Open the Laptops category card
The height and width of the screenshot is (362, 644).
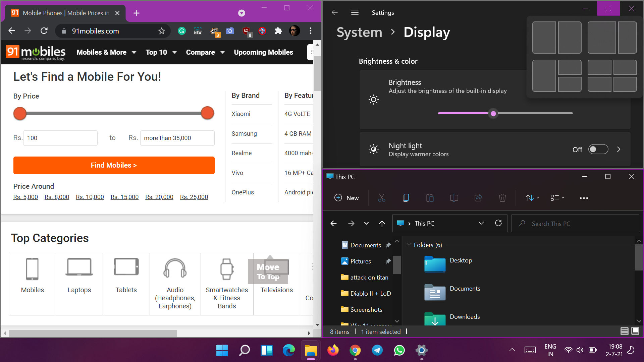point(79,284)
